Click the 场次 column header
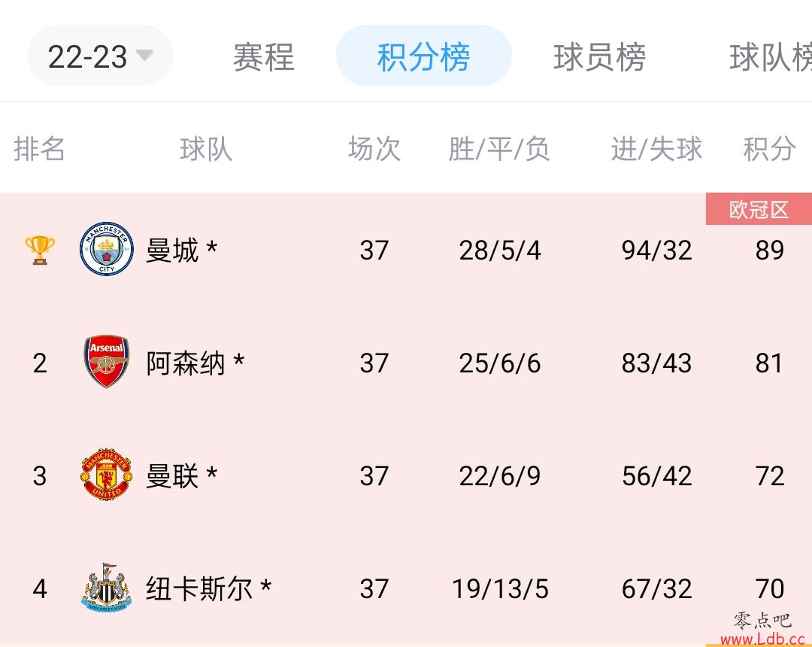Screen dimensions: 812x647 click(x=374, y=149)
